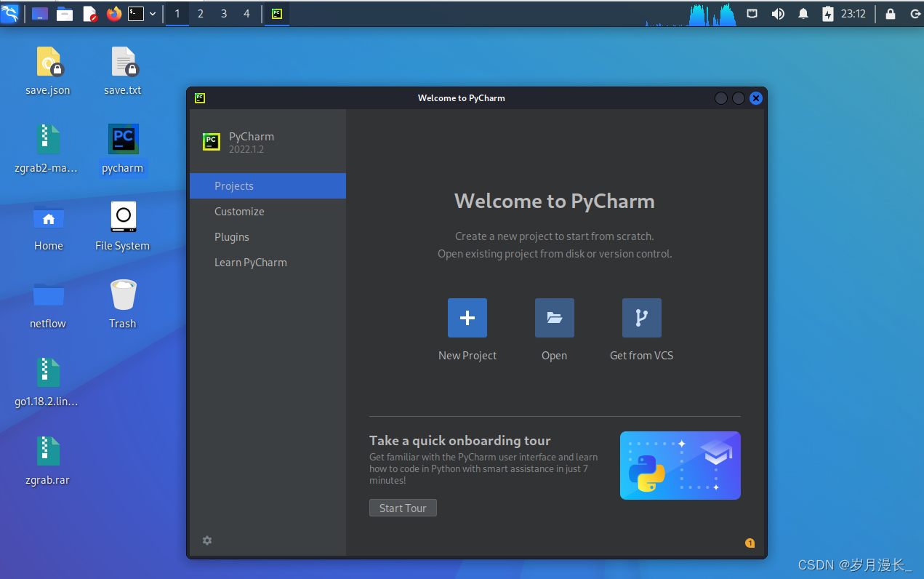The height and width of the screenshot is (579, 924).
Task: Open the Plugins tab
Action: [268, 236]
